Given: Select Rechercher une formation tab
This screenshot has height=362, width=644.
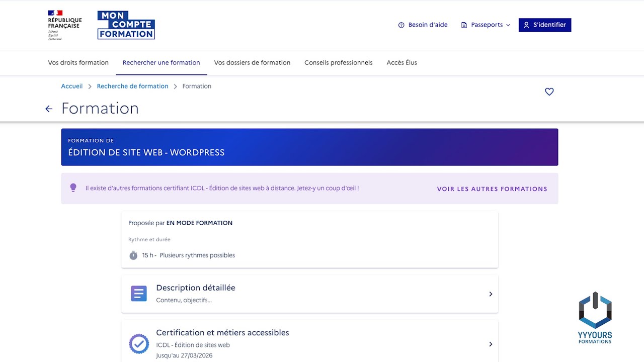Looking at the screenshot, I should pyautogui.click(x=161, y=63).
